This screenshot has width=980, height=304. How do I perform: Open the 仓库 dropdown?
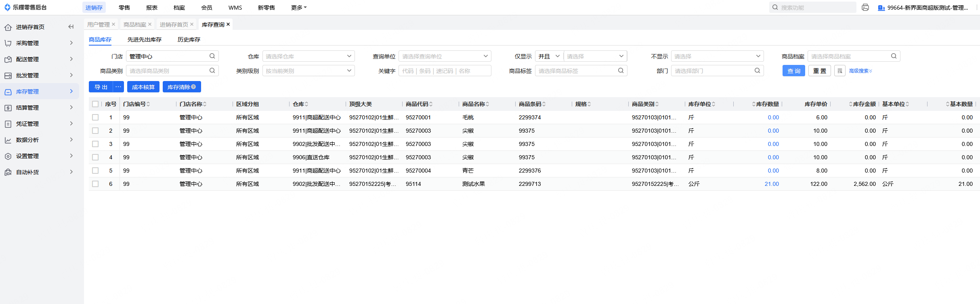[308, 56]
